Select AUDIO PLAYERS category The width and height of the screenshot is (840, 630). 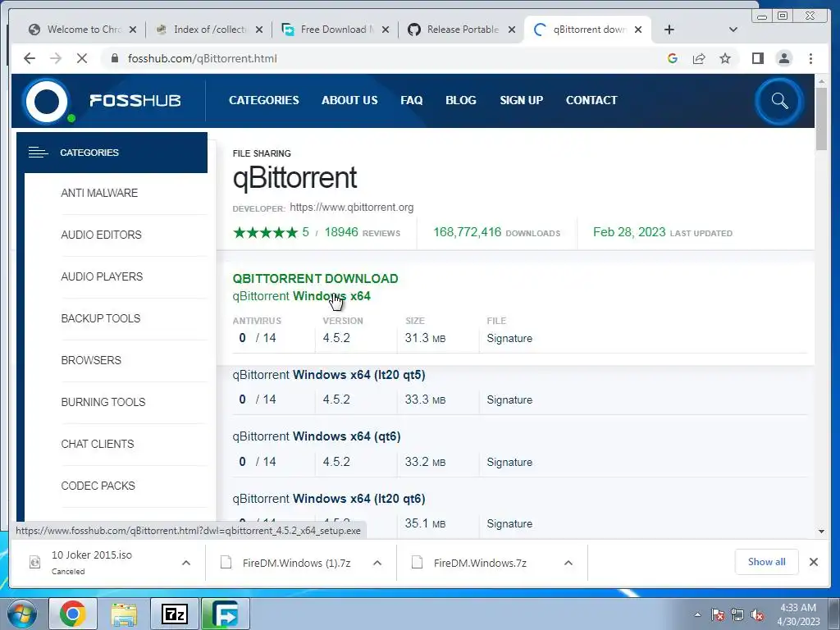click(102, 276)
